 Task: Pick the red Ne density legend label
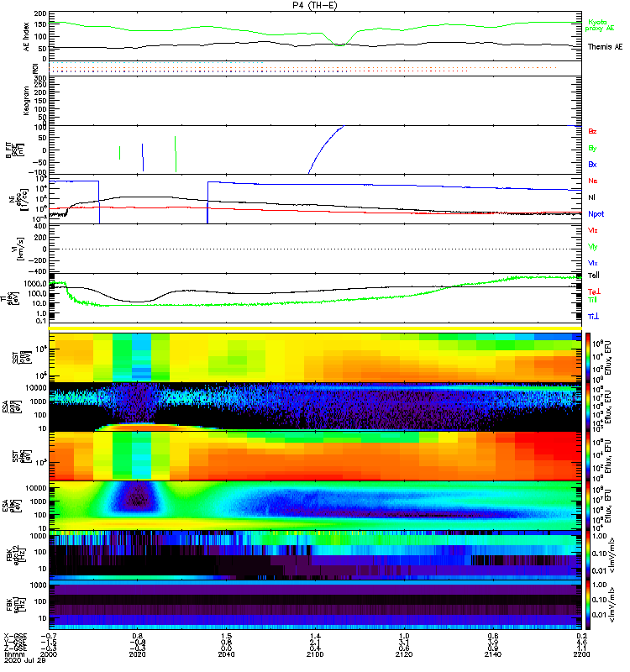[x=592, y=181]
